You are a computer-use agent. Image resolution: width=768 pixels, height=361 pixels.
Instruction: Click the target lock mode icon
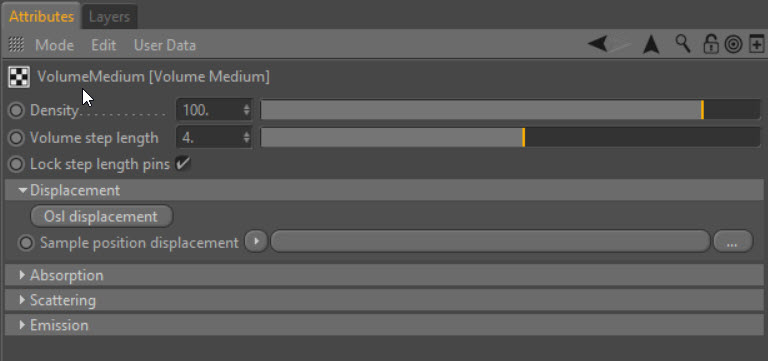[733, 45]
